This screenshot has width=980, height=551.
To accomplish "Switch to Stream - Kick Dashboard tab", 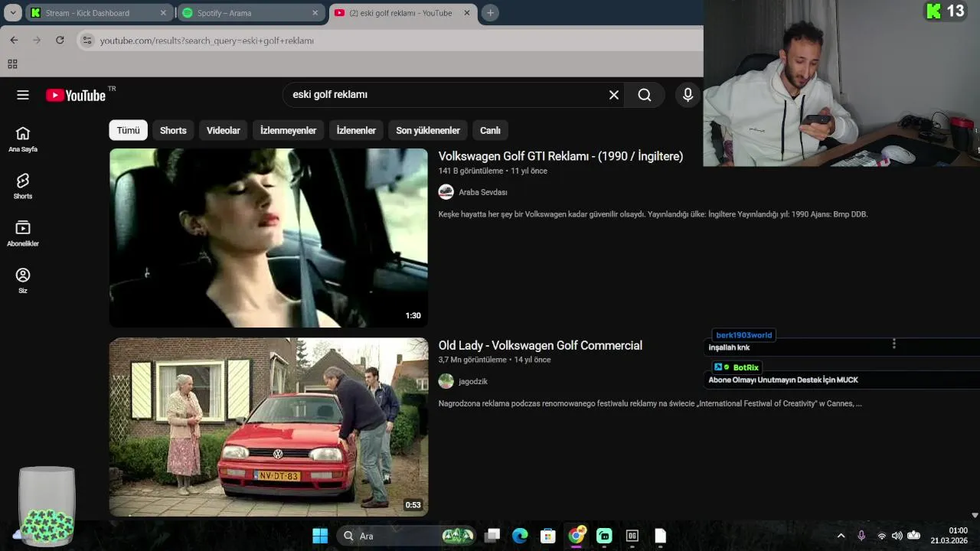I will pyautogui.click(x=100, y=13).
